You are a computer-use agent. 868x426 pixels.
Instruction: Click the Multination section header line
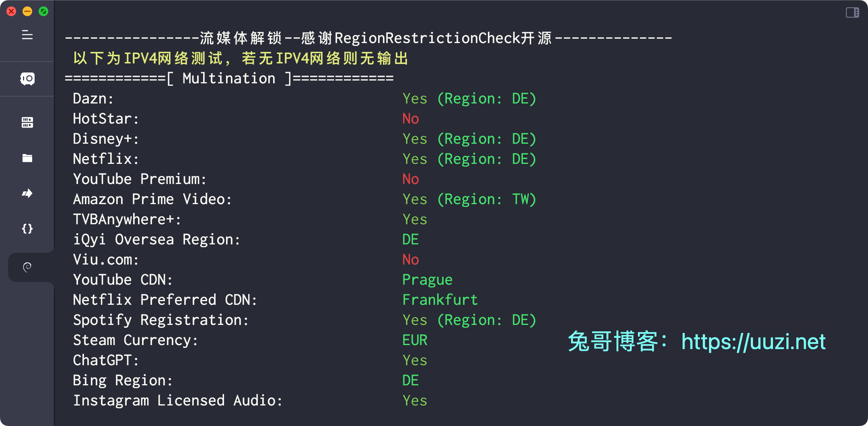pos(229,79)
